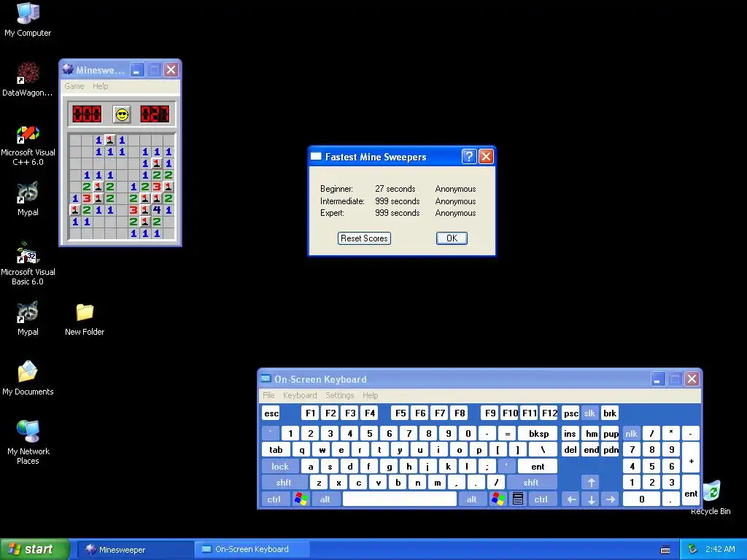Open My Computer desktop icon
747x560 pixels.
pyautogui.click(x=28, y=20)
